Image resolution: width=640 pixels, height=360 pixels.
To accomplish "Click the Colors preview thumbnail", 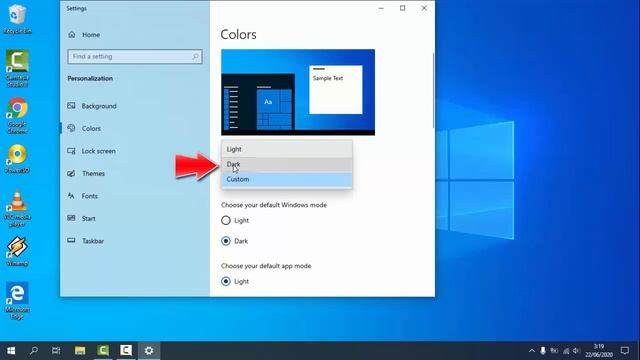I will [298, 92].
